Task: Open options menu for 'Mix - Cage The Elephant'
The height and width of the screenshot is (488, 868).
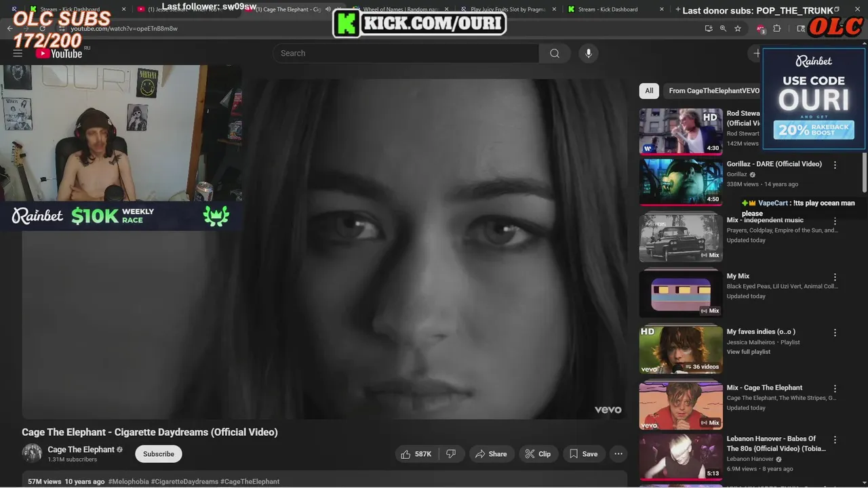Action: 835,389
